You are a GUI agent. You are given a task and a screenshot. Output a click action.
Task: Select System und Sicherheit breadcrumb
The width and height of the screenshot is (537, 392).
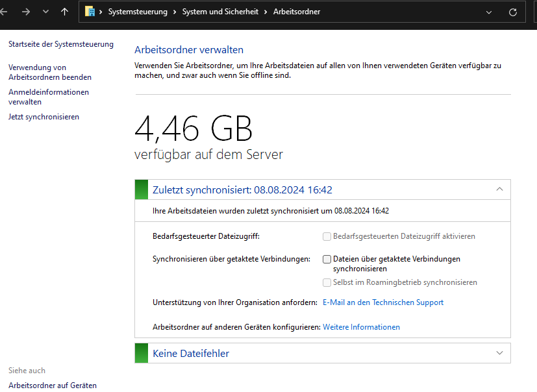(220, 12)
